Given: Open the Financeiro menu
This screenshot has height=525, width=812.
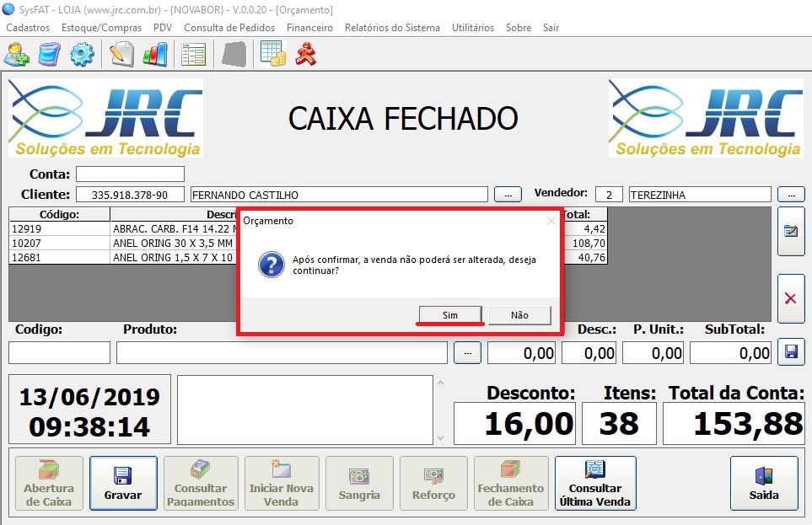Looking at the screenshot, I should coord(309,28).
